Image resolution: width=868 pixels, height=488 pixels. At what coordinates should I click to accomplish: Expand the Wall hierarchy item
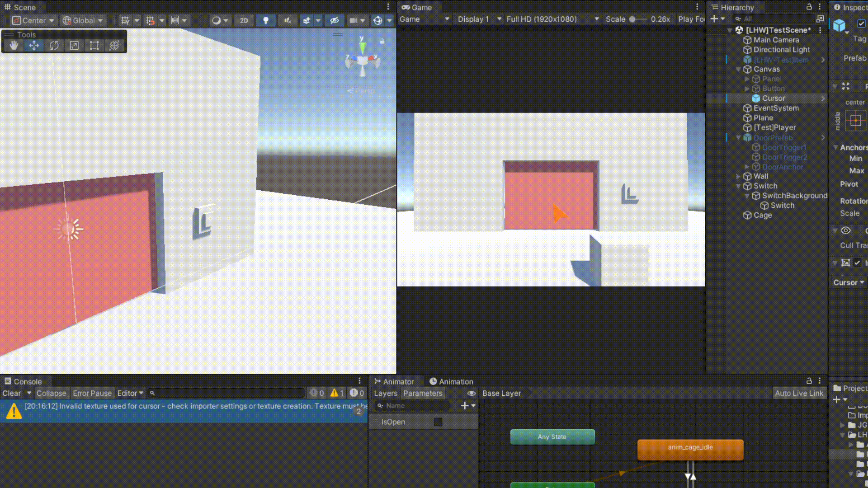pos(738,176)
